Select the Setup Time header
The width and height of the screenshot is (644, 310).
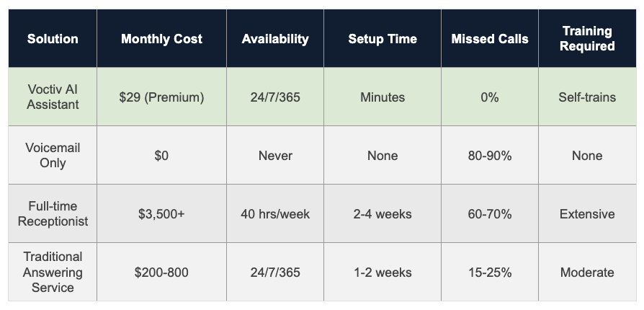[x=383, y=39]
